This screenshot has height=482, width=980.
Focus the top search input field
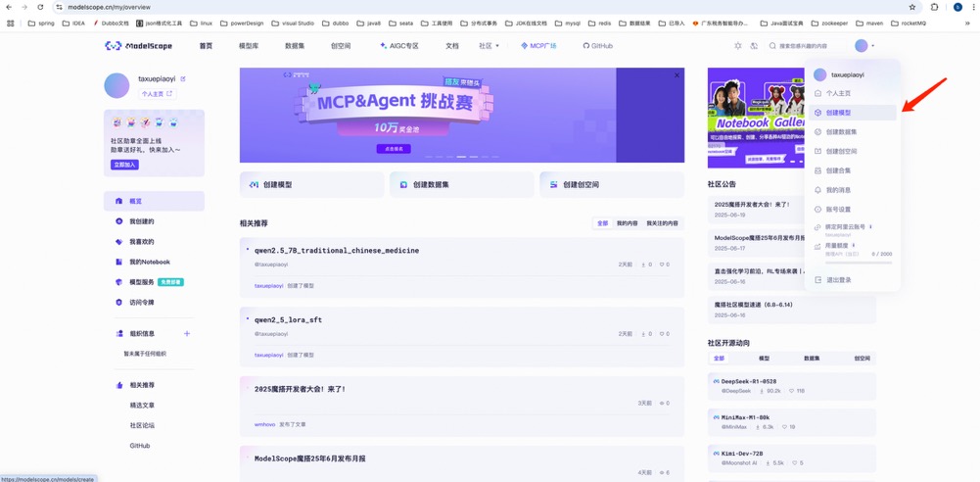click(807, 46)
